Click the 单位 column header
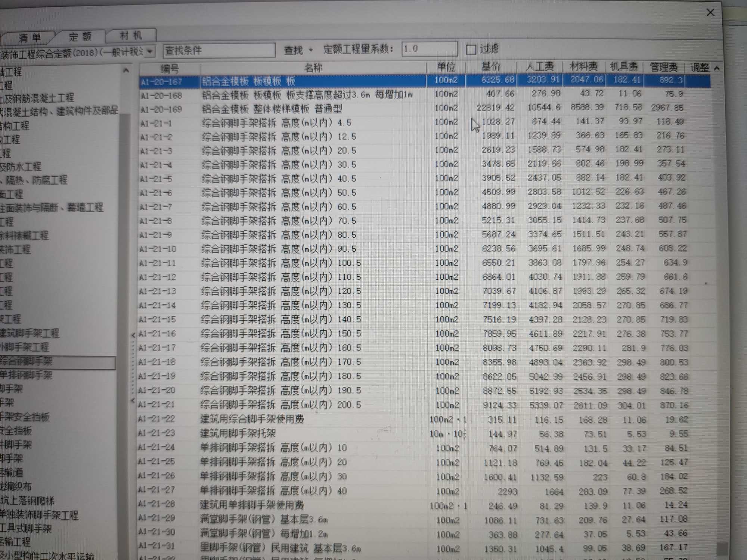Image resolution: width=747 pixels, height=560 pixels. pos(446,67)
